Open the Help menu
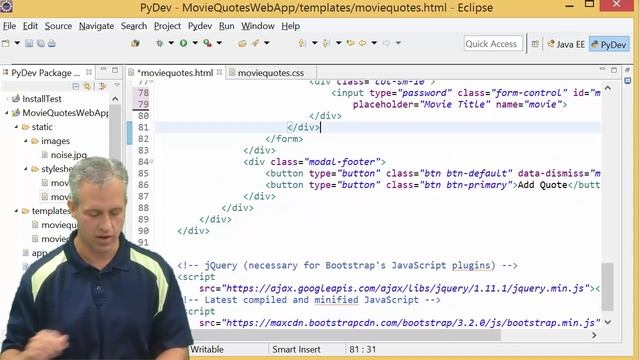 [291, 26]
